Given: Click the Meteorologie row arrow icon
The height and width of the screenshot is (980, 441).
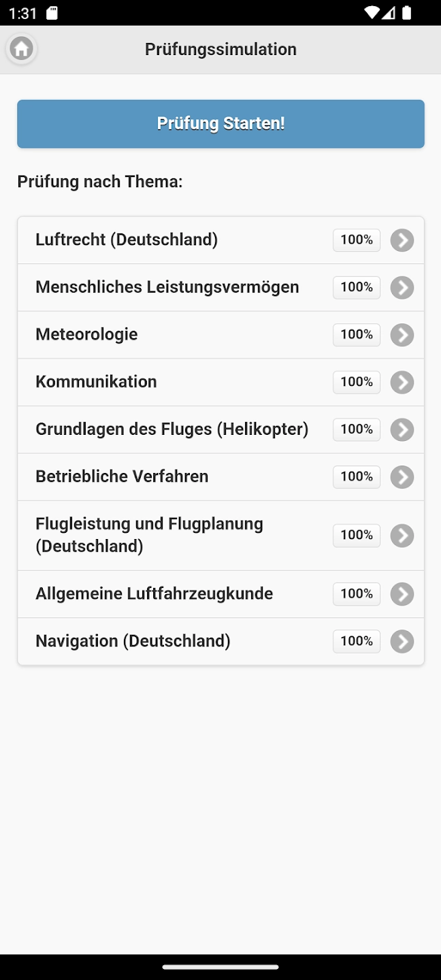Looking at the screenshot, I should pos(402,335).
